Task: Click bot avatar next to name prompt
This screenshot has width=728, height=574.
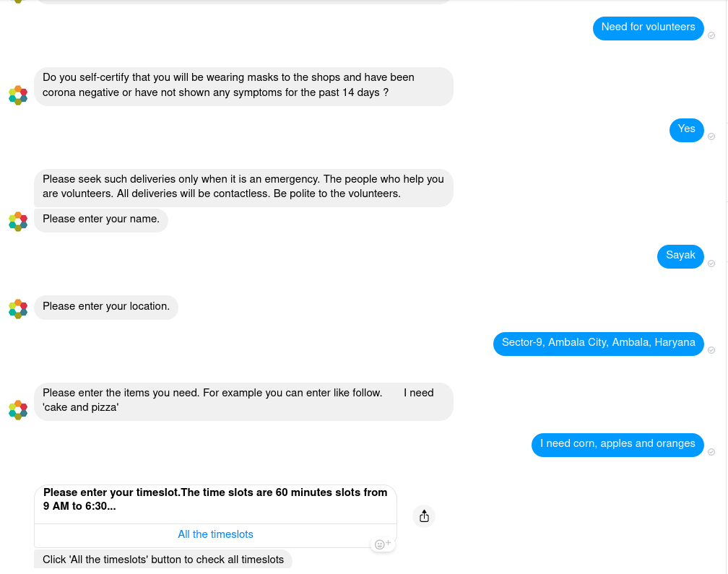Action: [x=18, y=222]
